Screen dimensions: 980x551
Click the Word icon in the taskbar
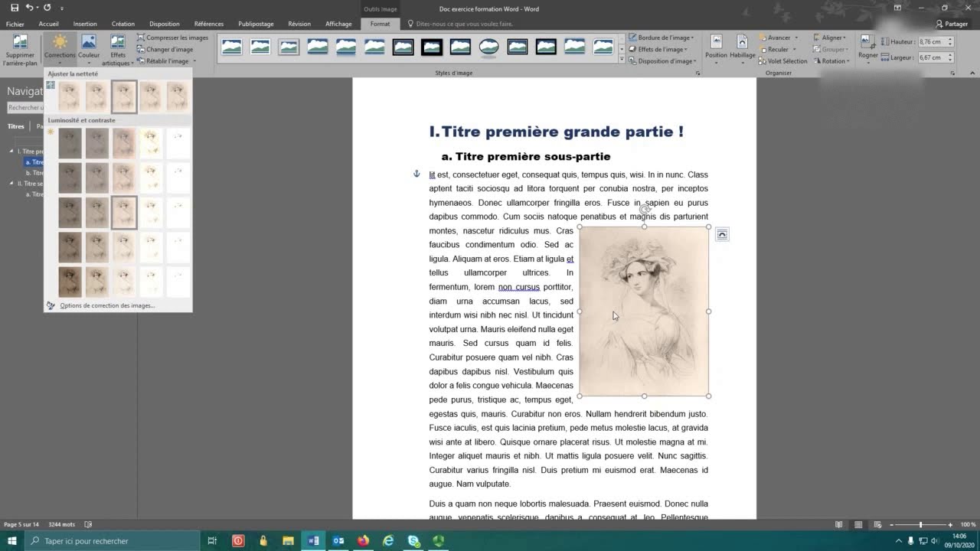[x=313, y=541]
